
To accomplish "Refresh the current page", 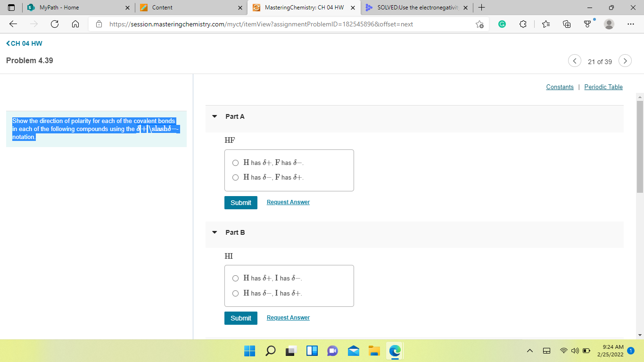I will [55, 24].
